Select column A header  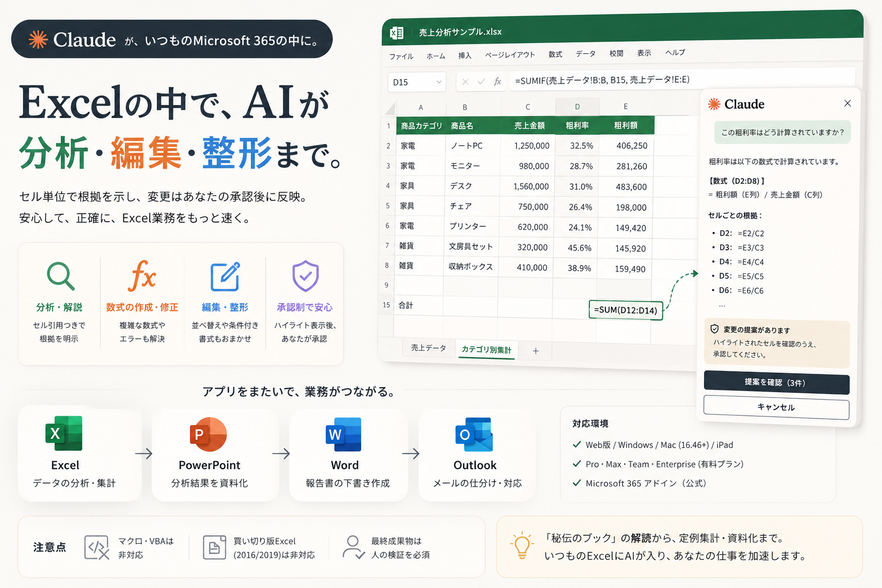point(421,107)
